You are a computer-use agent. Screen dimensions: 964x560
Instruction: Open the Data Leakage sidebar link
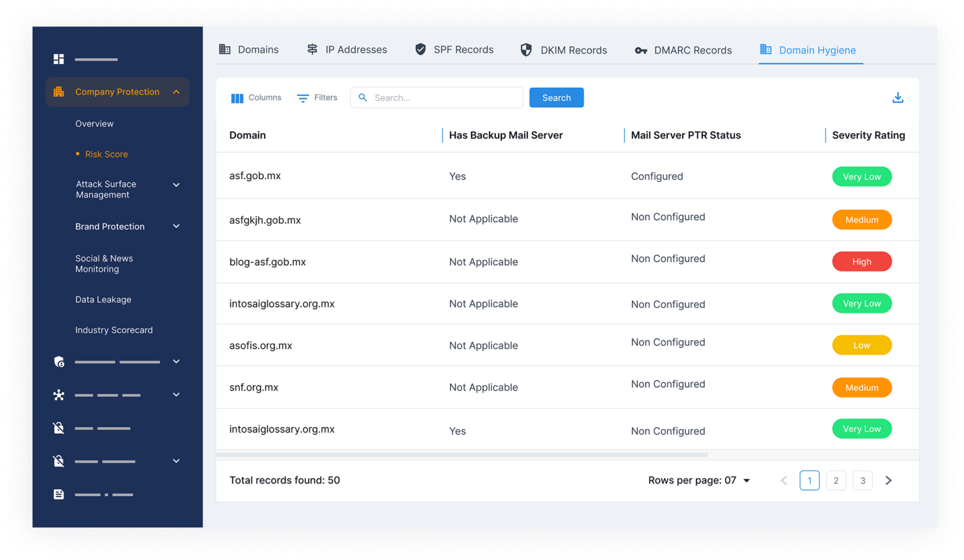click(104, 300)
